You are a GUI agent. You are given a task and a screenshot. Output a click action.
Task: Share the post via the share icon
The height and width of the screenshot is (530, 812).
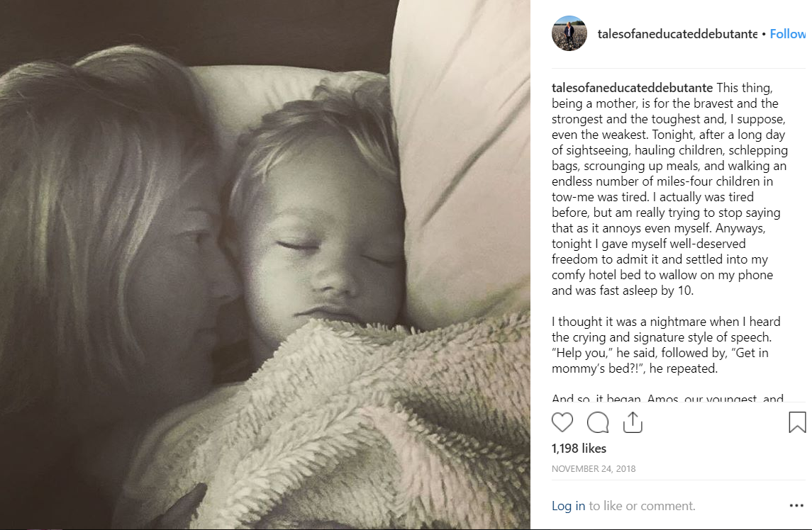633,422
